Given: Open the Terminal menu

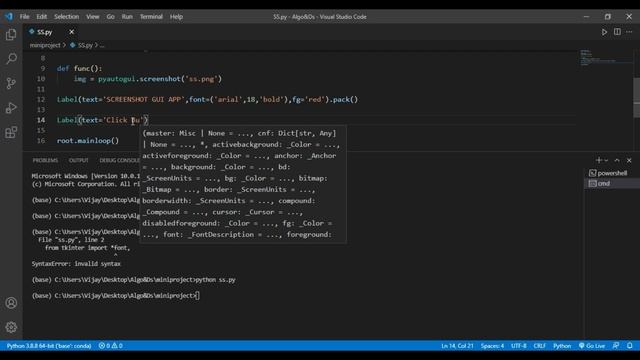Looking at the screenshot, I should click(x=151, y=17).
